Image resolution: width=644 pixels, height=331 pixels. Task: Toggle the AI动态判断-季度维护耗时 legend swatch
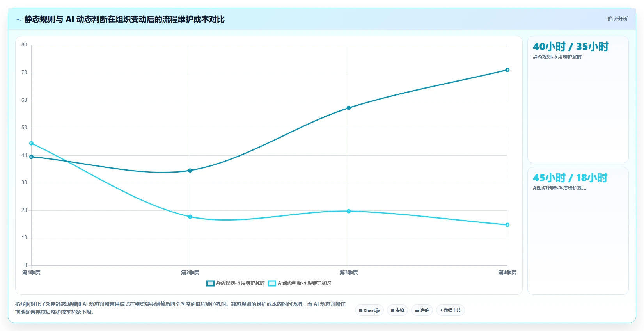(x=272, y=283)
